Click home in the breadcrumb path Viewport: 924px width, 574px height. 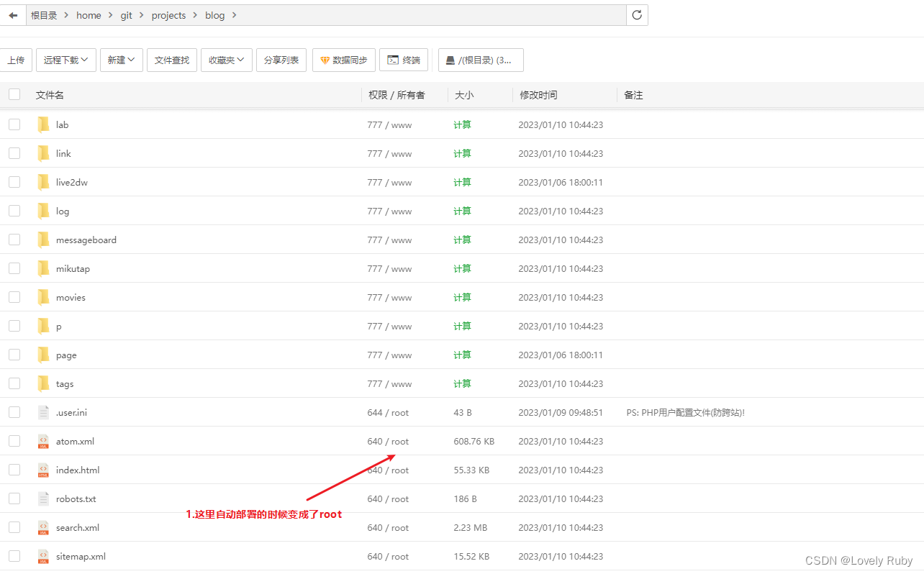(x=89, y=15)
